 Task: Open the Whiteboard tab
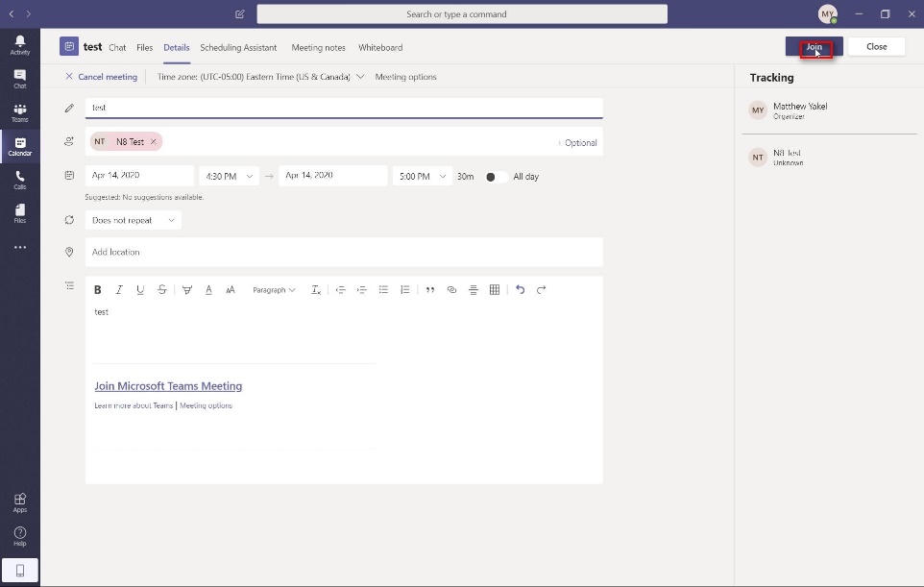click(380, 48)
